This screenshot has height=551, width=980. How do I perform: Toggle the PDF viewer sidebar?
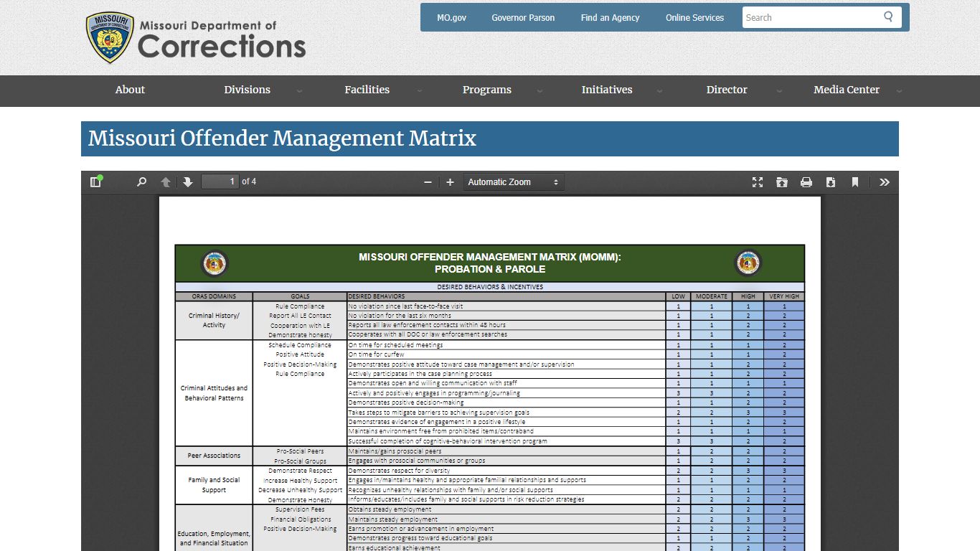tap(95, 182)
